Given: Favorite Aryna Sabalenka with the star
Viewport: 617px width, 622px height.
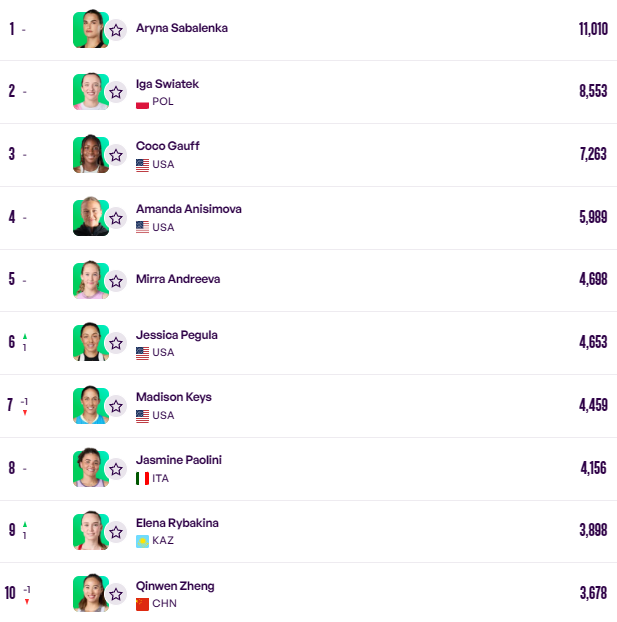Looking at the screenshot, I should click(x=116, y=30).
